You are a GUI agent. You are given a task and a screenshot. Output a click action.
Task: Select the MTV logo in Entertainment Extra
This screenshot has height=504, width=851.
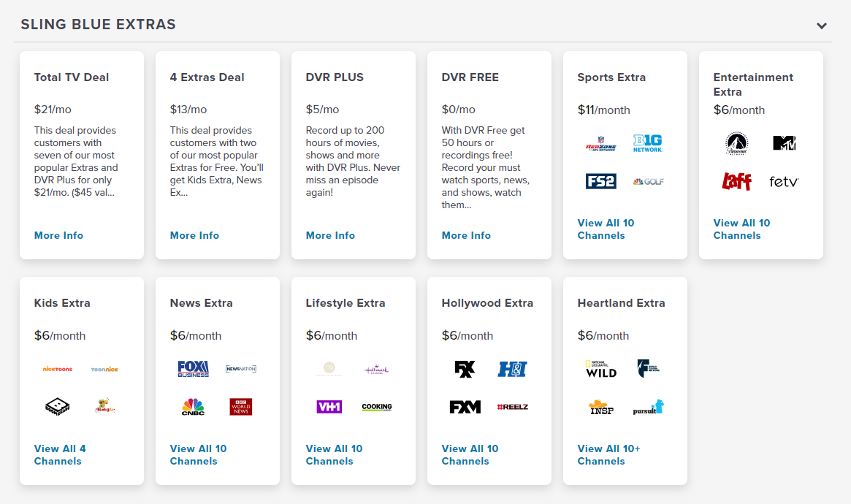[784, 143]
